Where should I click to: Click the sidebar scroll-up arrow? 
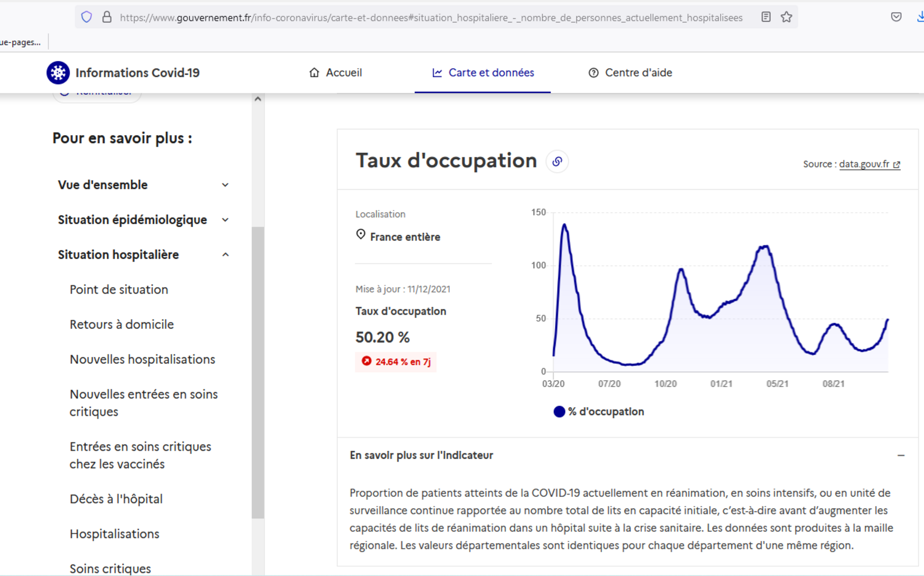click(x=258, y=99)
